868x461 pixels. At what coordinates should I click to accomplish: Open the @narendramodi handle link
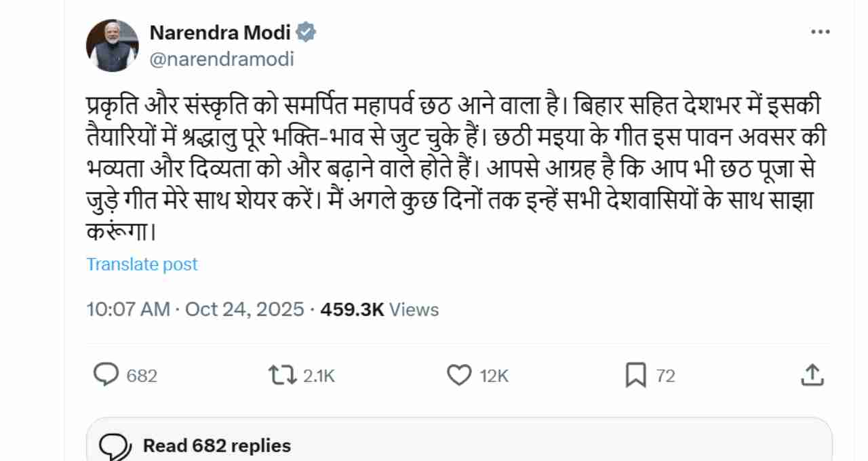[x=221, y=59]
